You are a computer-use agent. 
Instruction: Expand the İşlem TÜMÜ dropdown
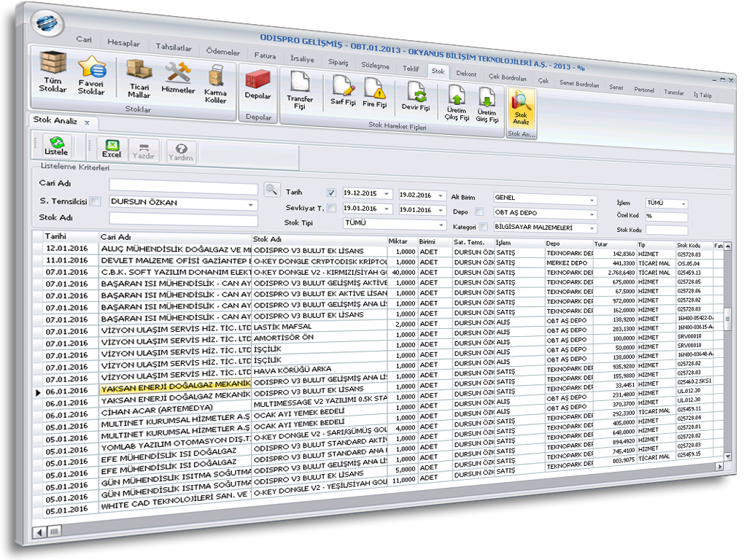tap(684, 204)
